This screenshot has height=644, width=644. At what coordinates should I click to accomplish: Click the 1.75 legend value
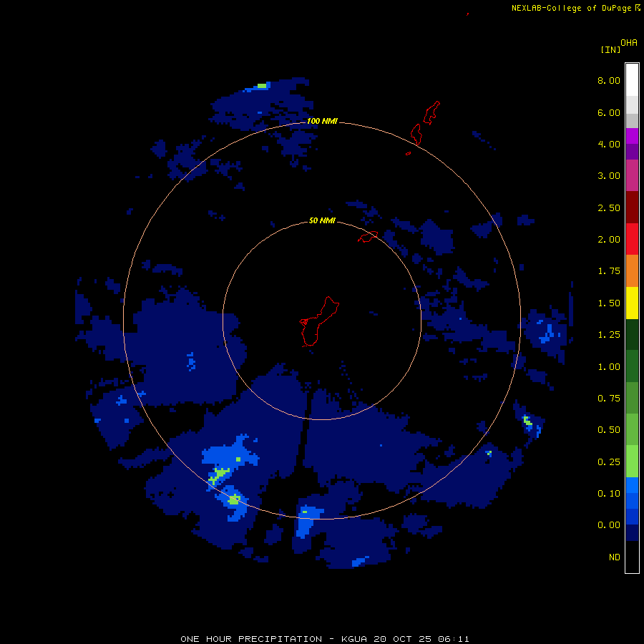(609, 271)
